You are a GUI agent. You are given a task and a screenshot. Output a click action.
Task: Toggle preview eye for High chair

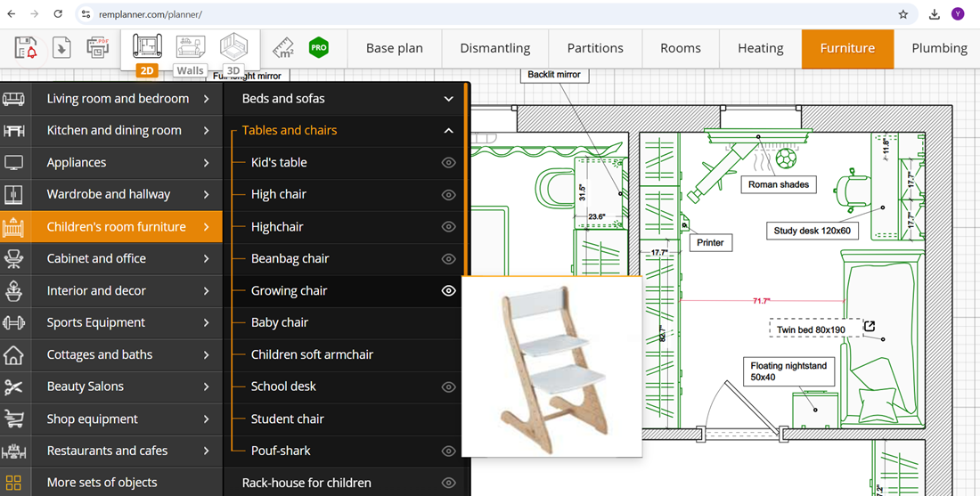pos(449,195)
